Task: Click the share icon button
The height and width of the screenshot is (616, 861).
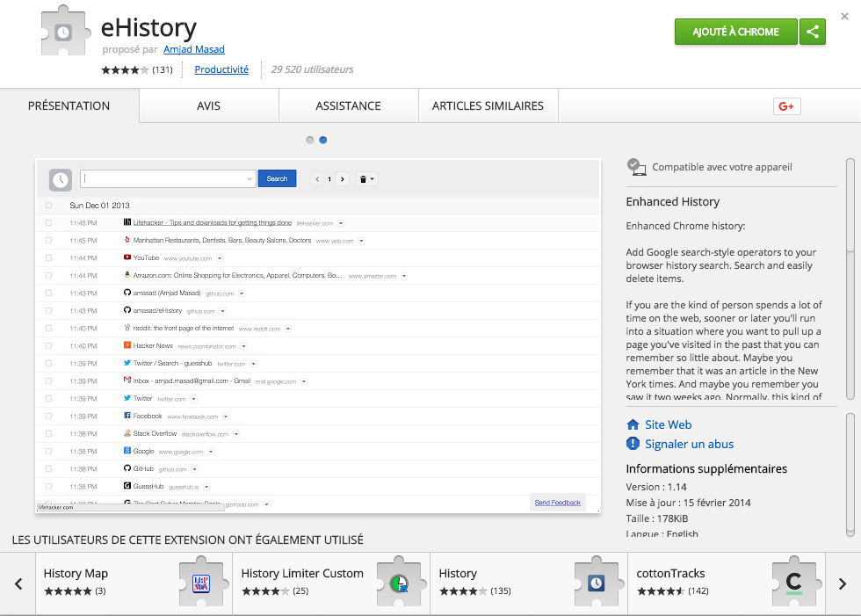Action: coord(813,32)
